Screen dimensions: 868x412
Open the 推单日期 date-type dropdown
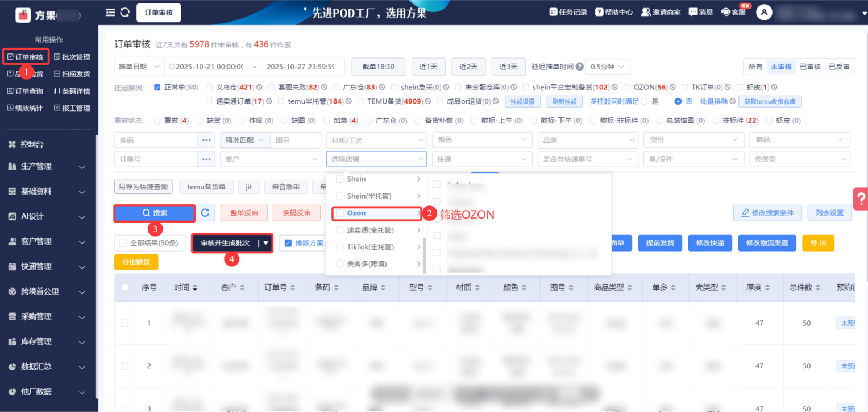pyautogui.click(x=139, y=67)
